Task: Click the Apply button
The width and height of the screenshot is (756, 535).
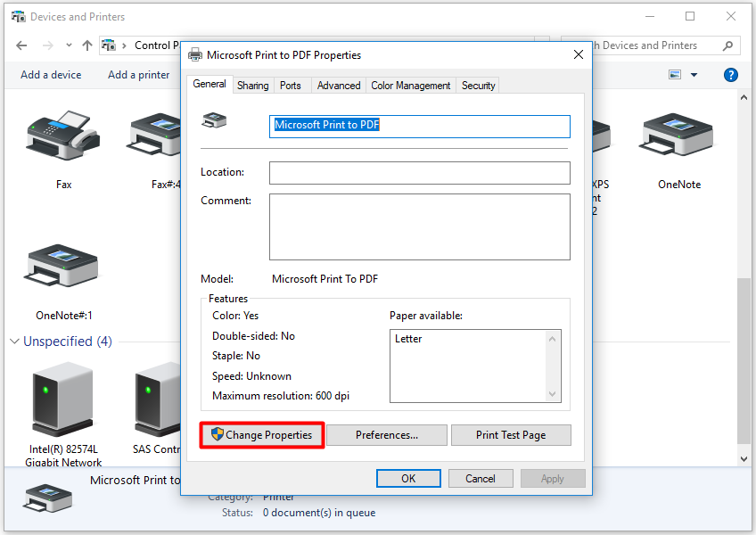Action: tap(553, 479)
